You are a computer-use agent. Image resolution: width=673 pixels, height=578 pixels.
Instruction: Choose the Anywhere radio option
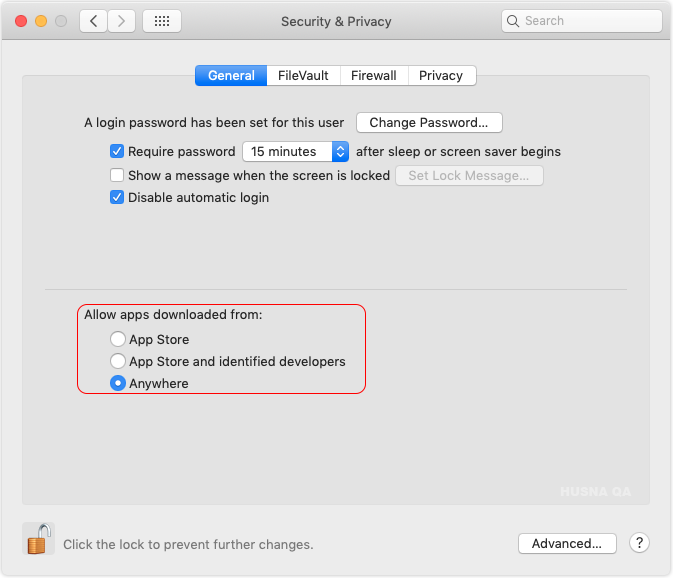pyautogui.click(x=118, y=383)
